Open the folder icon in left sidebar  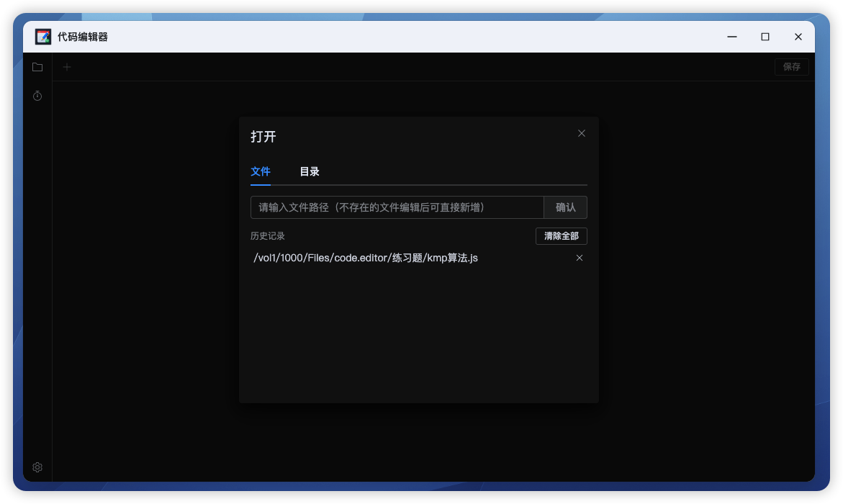tap(37, 67)
